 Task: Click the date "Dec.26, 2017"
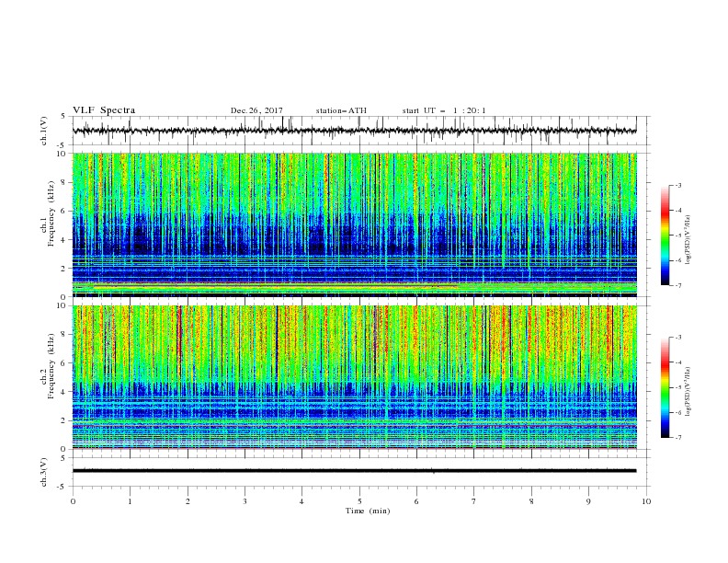[x=256, y=110]
